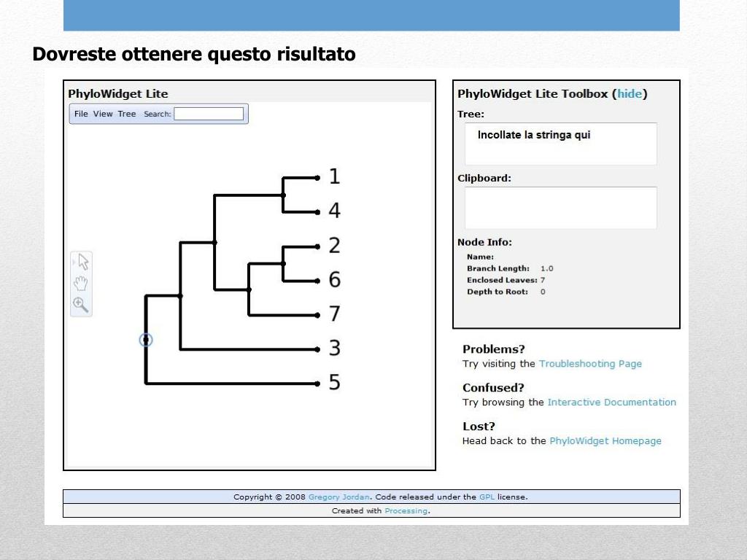Activate the magnifier zoom tool

[80, 305]
